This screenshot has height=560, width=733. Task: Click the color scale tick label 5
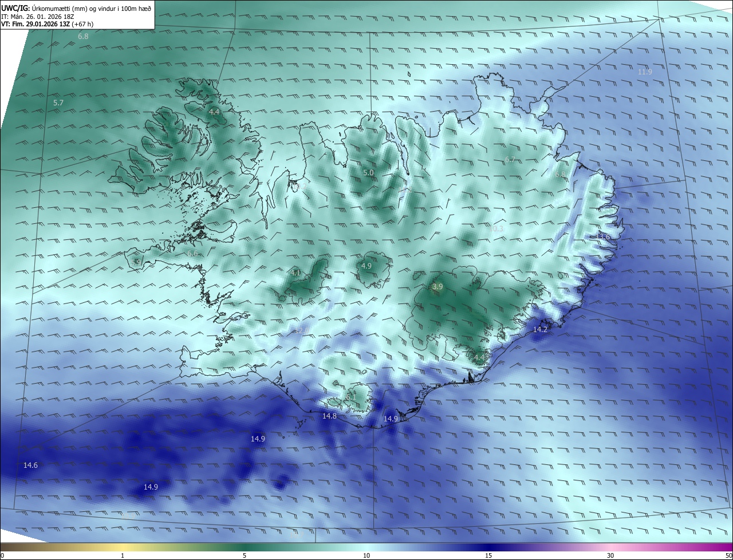(245, 555)
